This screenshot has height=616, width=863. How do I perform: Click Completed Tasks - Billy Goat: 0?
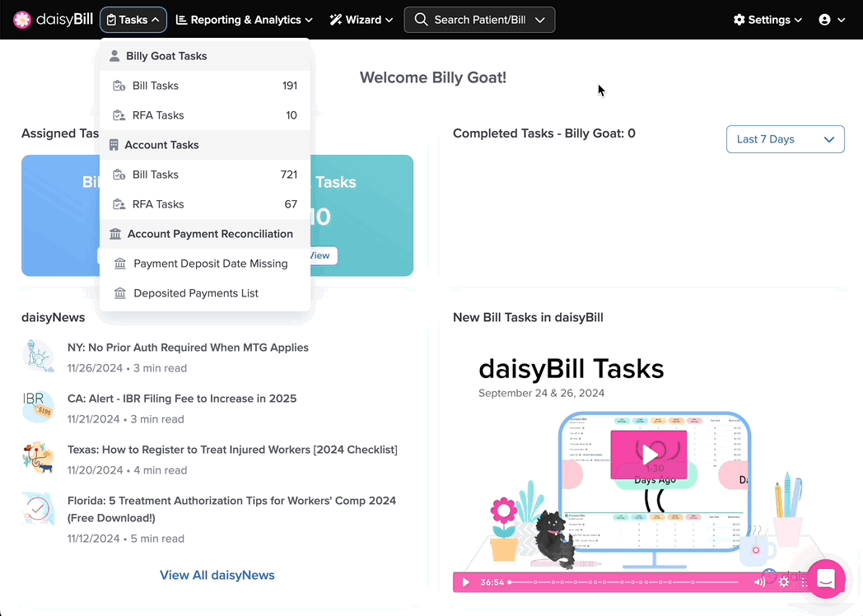pyautogui.click(x=543, y=133)
